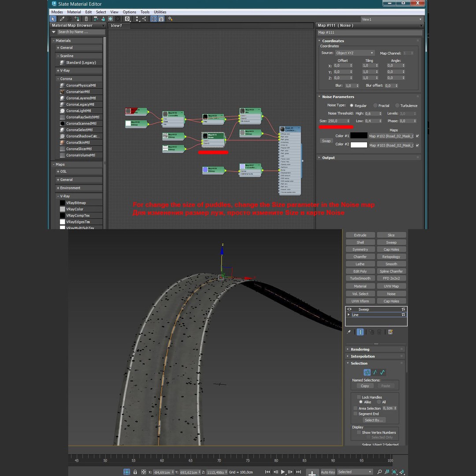The image size is (476, 476).
Task: Switch to the View1 tab
Action: tap(116, 26)
